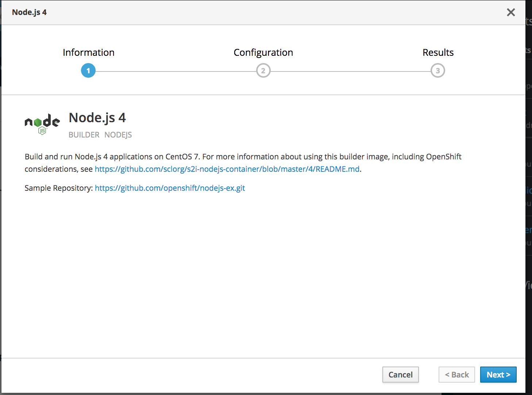This screenshot has width=532, height=395.
Task: Close the Node.js 4 dialog
Action: 511,12
